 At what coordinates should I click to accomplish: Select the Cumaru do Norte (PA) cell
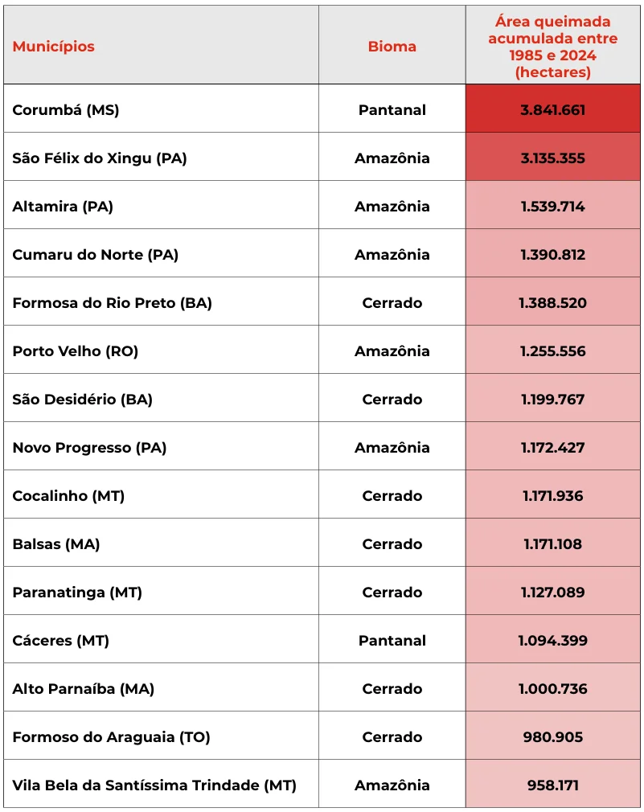click(161, 252)
